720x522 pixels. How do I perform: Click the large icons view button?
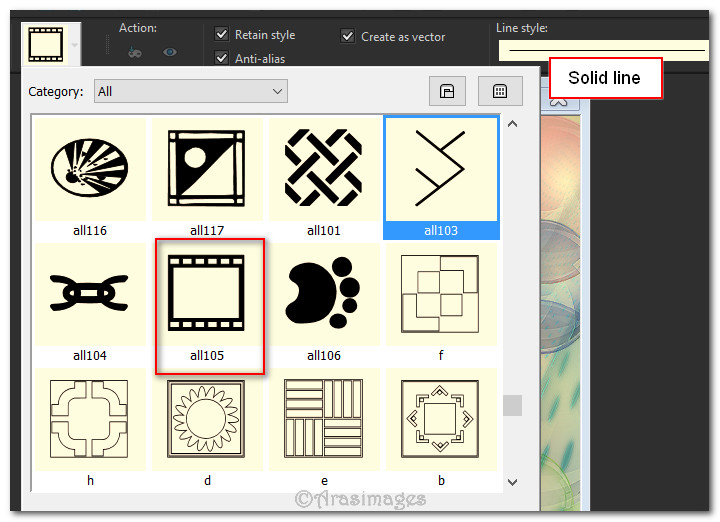click(x=447, y=91)
